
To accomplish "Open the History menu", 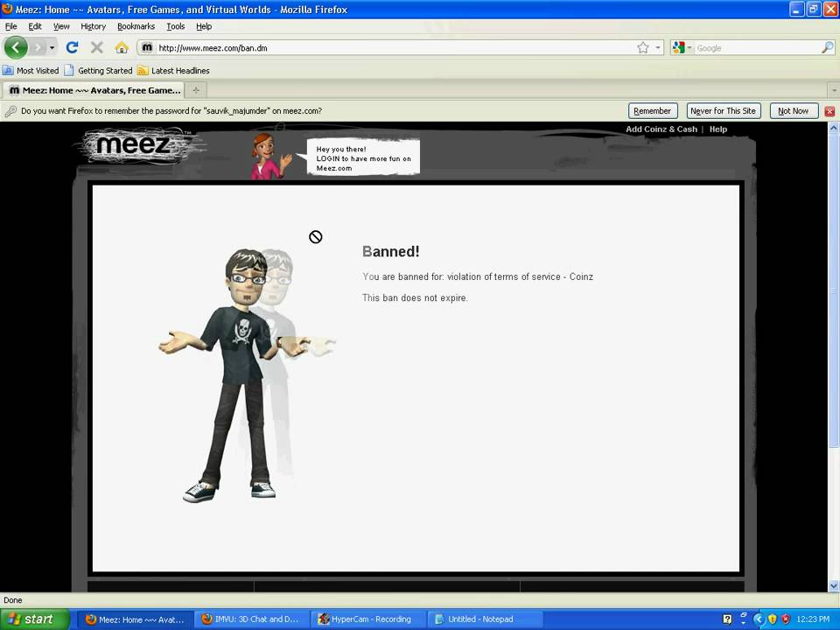I will pyautogui.click(x=94, y=26).
